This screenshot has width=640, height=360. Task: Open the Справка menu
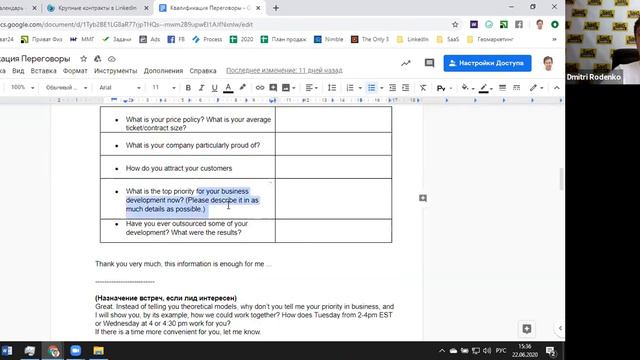pos(203,71)
